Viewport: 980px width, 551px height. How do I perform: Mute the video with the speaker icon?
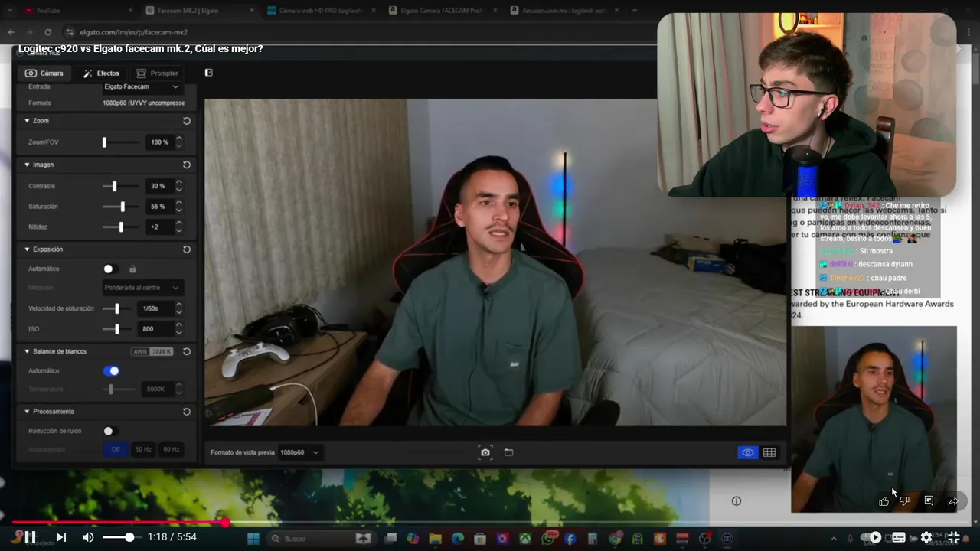point(88,537)
